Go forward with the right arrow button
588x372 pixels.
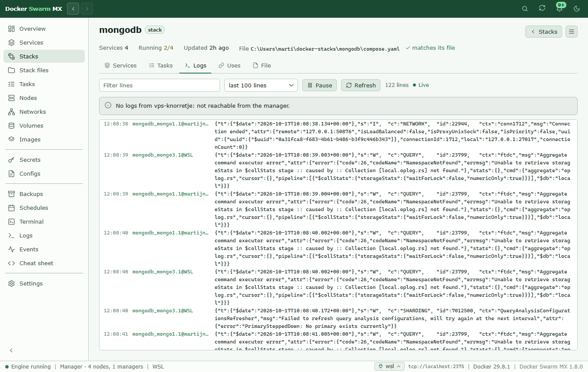coord(87,9)
